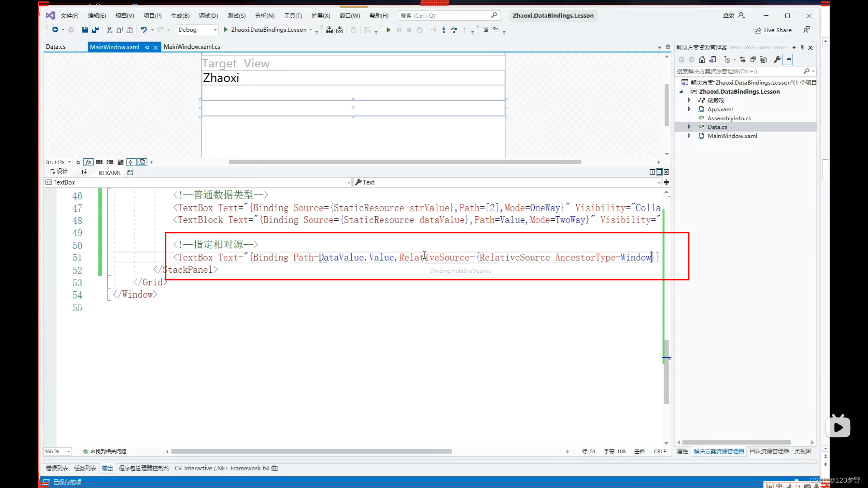The image size is (868, 488).
Task: Click the Switch Views icon in Solution Explorer
Action: [x=712, y=60]
